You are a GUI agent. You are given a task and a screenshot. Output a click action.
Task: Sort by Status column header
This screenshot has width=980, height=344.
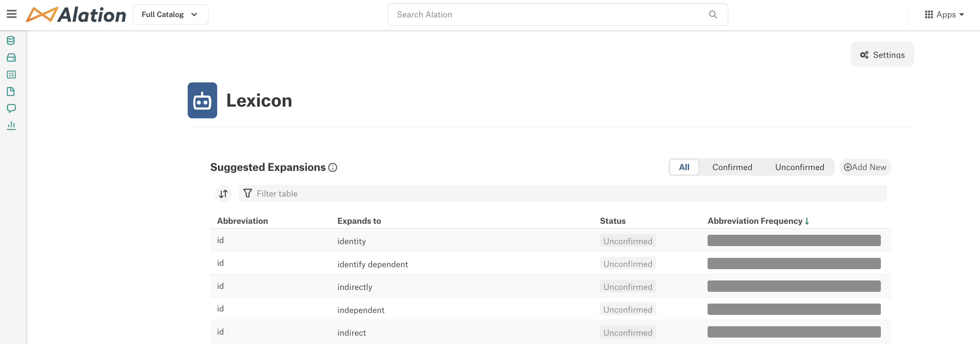pyautogui.click(x=613, y=221)
